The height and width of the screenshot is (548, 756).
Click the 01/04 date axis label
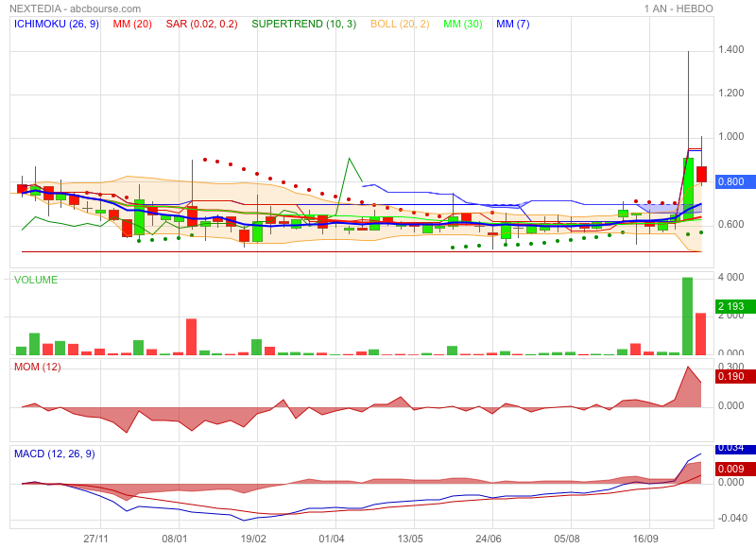pyautogui.click(x=332, y=539)
